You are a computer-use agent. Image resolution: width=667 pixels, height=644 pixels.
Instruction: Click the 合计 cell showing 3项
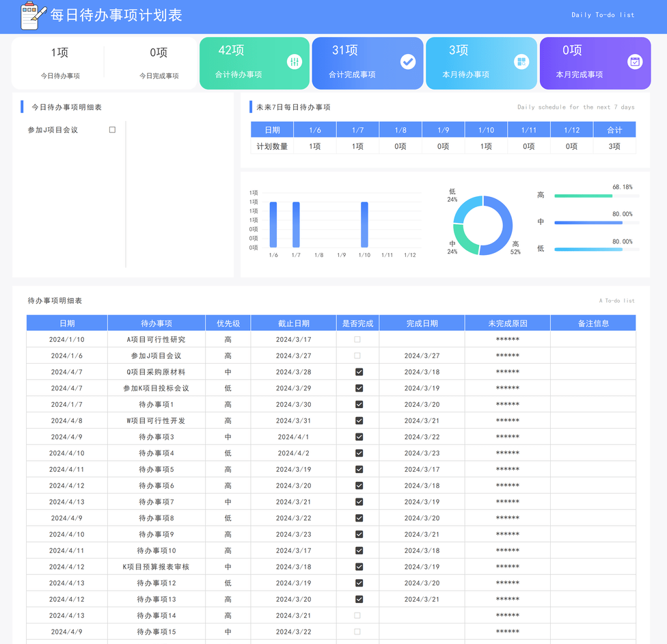pos(614,146)
